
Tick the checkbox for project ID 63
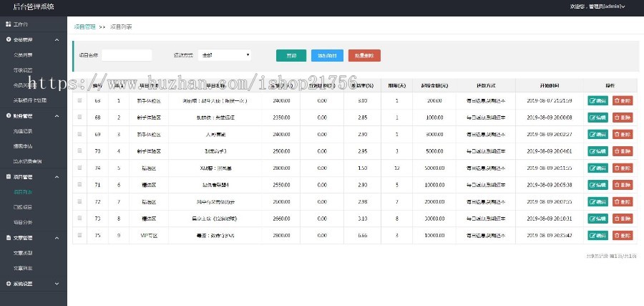[x=79, y=100]
